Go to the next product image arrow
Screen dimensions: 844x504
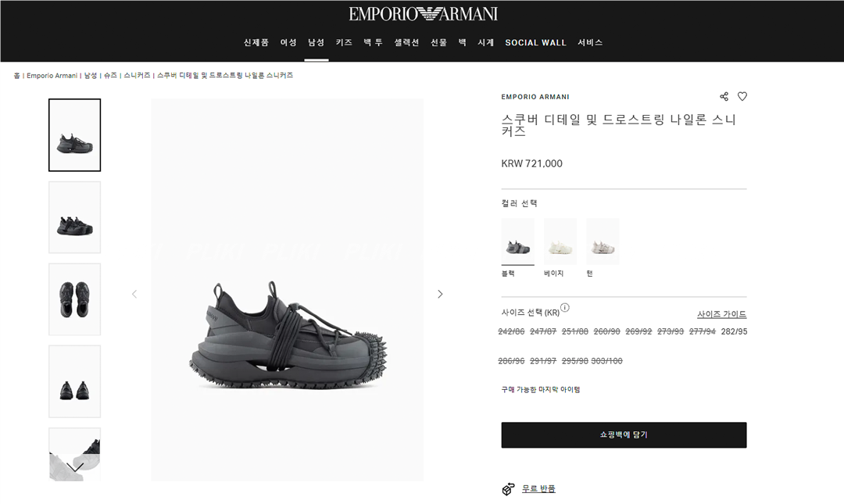(x=440, y=294)
